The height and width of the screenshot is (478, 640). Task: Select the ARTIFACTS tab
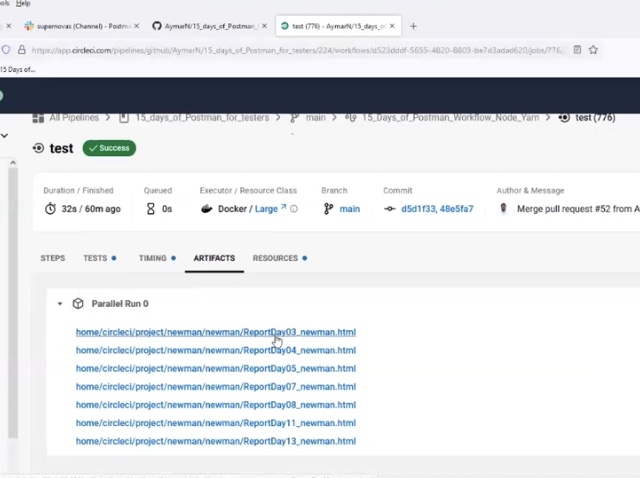[214, 258]
